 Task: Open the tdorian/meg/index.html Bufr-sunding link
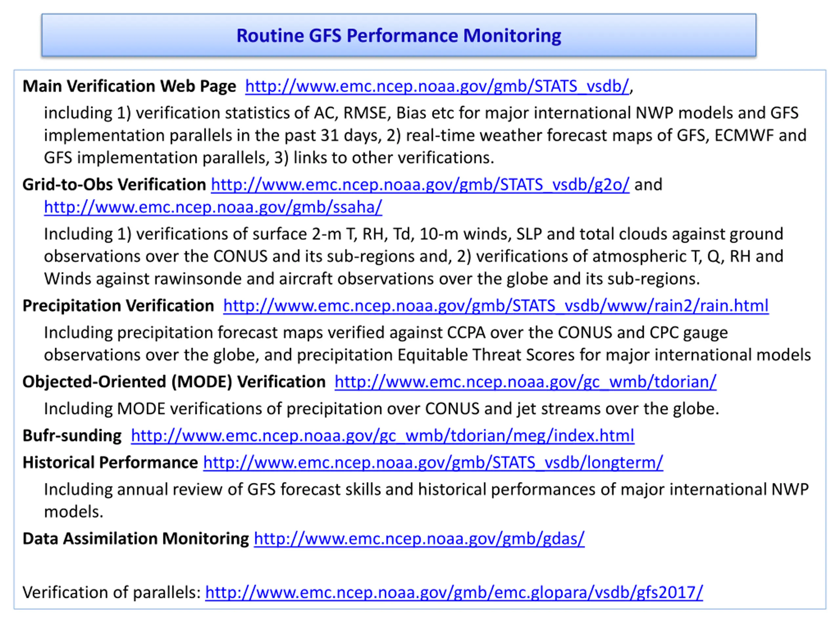[x=382, y=435]
